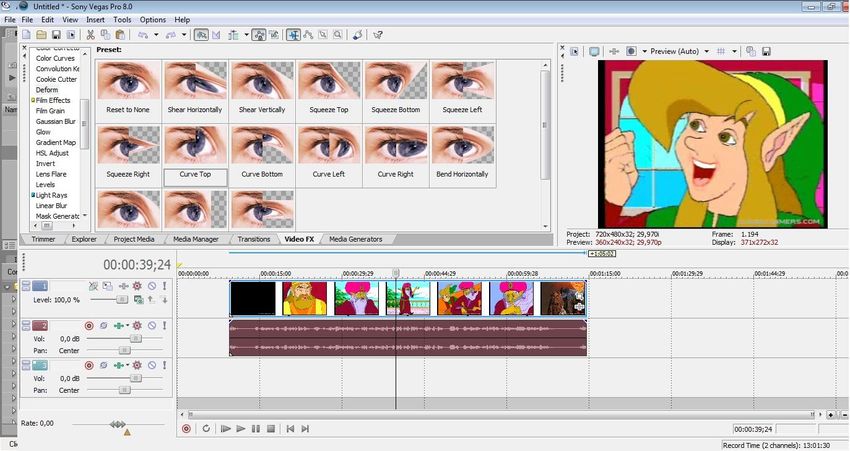Screen dimensions: 850x451
Task: Choose the Curve Top preset thumbnail
Action: 195,145
